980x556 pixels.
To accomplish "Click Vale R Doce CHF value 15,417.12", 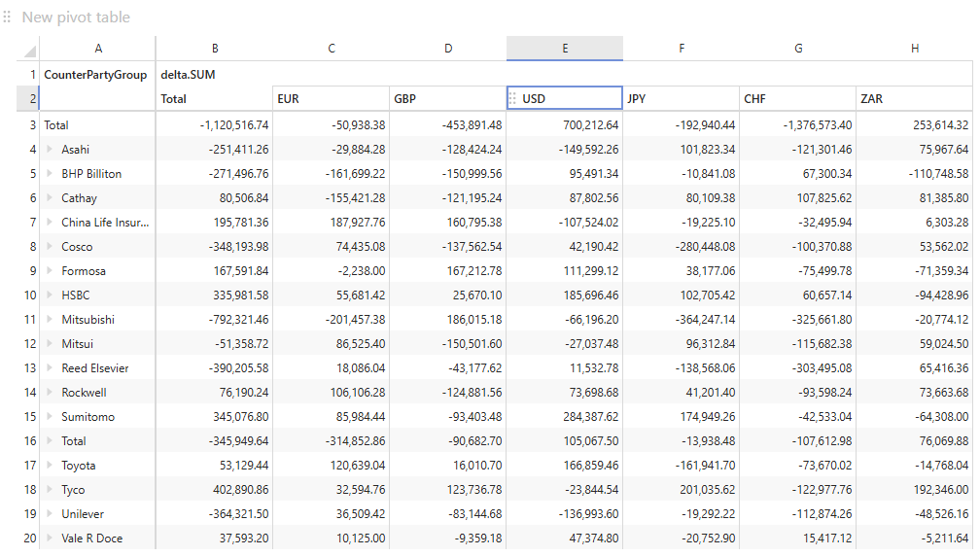I will point(826,539).
